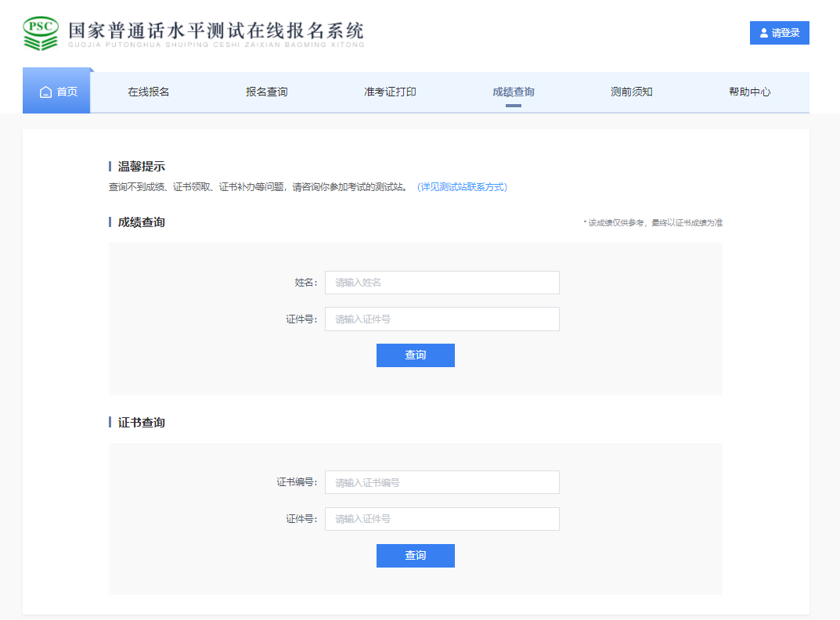840x620 pixels.
Task: Click the site title 国家普通话水平测试在线报名系统
Action: pyautogui.click(x=216, y=32)
